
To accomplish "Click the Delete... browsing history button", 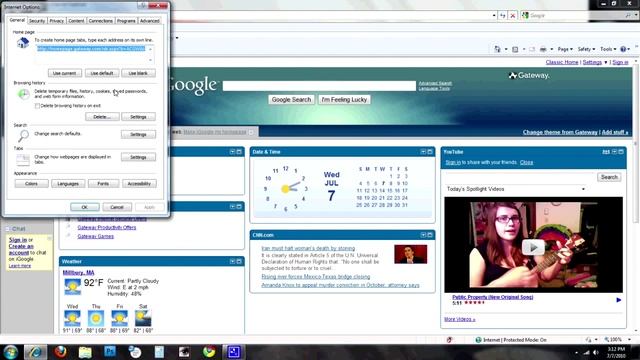I will (102, 117).
